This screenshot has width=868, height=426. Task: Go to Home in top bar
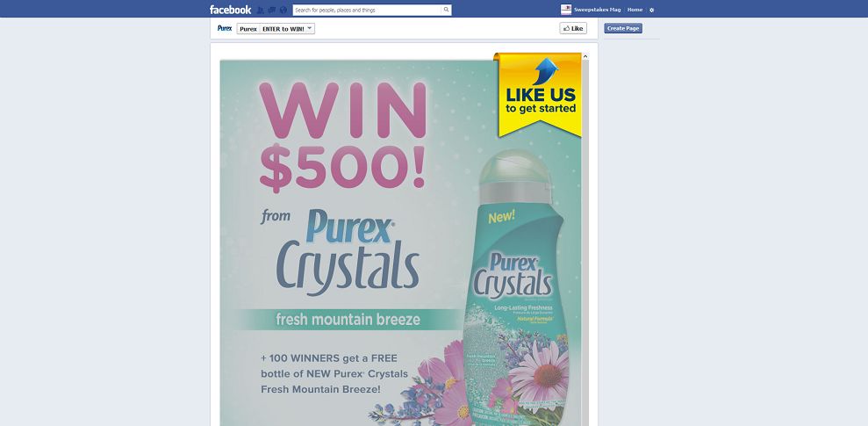(x=635, y=10)
